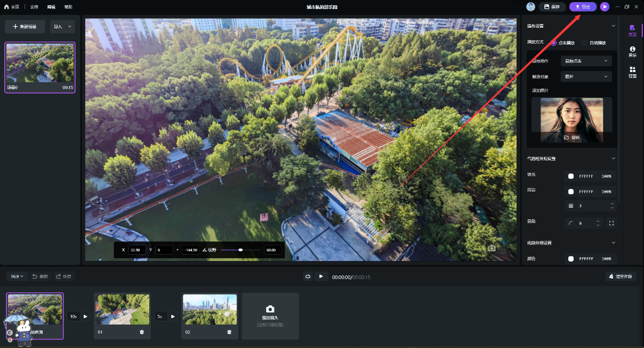This screenshot has width=644, height=348.
Task: Click the 导出 export button
Action: [x=582, y=7]
